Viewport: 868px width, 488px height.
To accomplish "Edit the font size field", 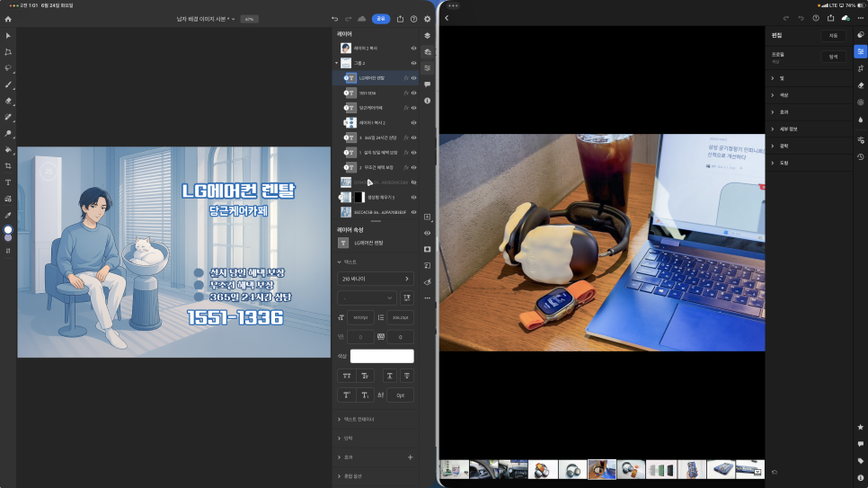I will [x=360, y=318].
